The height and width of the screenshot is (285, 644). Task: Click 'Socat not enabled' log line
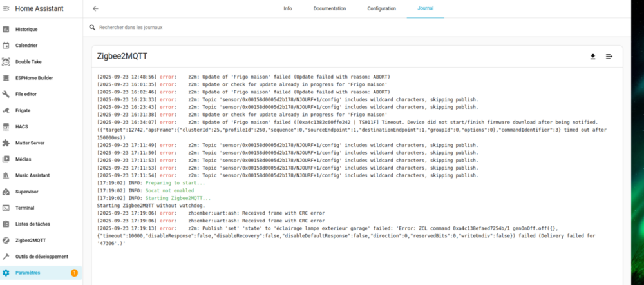pyautogui.click(x=146, y=190)
